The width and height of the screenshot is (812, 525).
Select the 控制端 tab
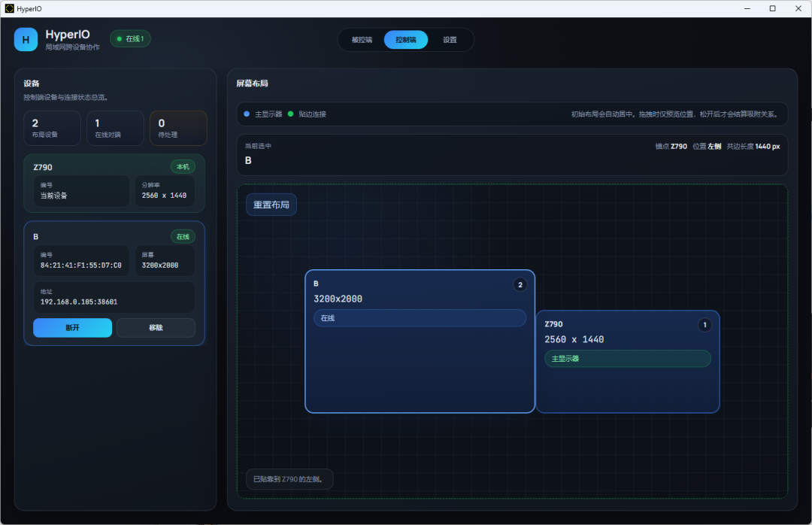coord(406,40)
